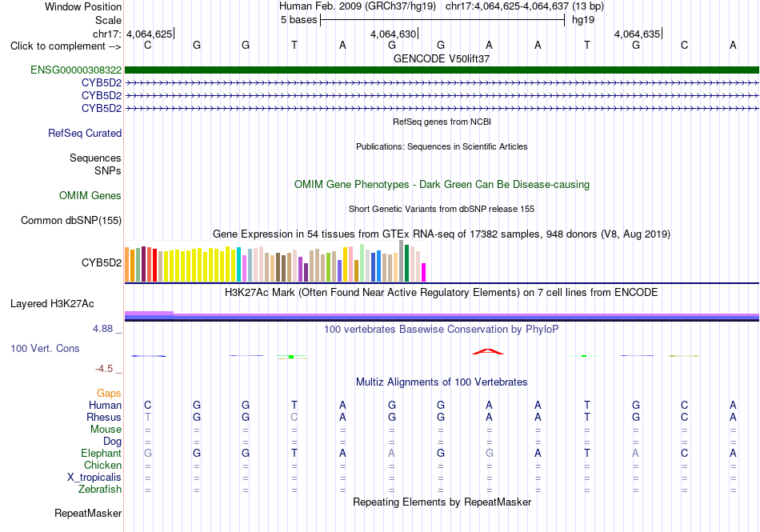The width and height of the screenshot is (760, 532).
Task: Click the Human species row label
Action: coord(105,405)
